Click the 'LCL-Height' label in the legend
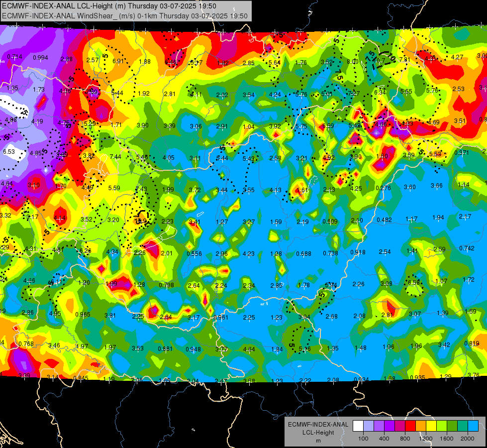Image resolution: width=487 pixels, height=448 pixels. tap(318, 433)
